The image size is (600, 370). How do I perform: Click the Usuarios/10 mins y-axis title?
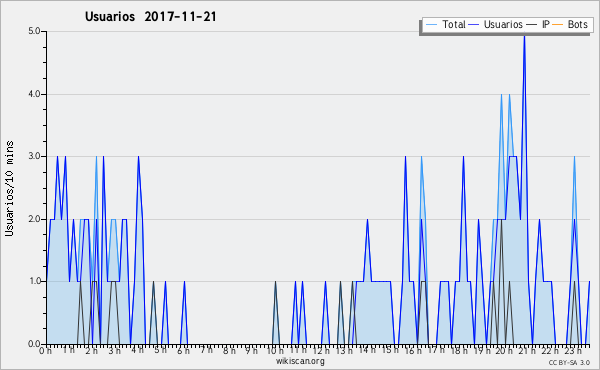[x=9, y=188]
